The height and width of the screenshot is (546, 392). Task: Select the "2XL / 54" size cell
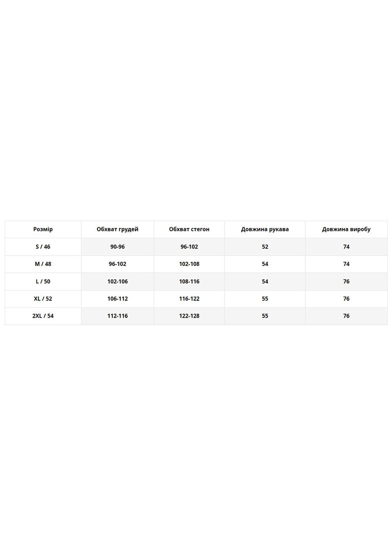pos(43,316)
